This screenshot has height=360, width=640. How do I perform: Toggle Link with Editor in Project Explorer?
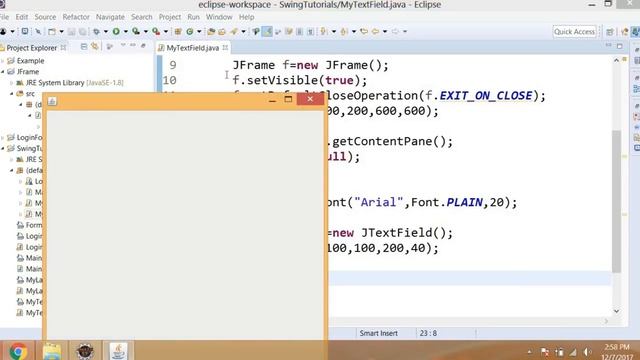[95, 47]
